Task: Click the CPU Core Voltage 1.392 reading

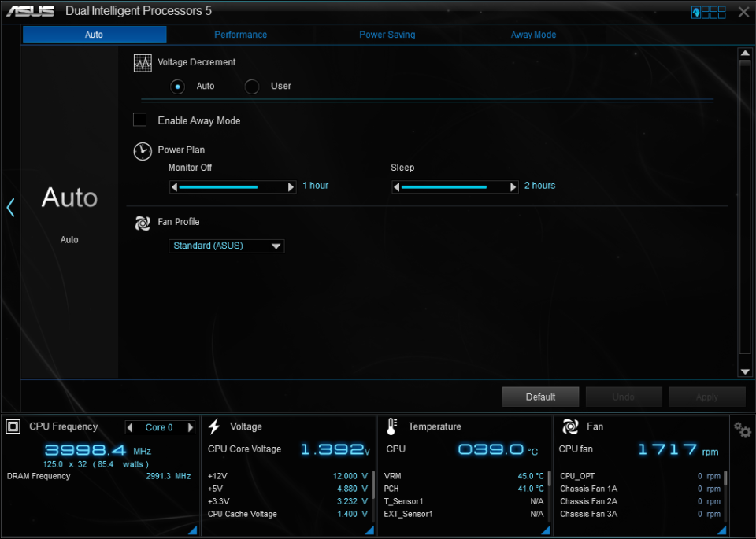Action: tap(335, 450)
